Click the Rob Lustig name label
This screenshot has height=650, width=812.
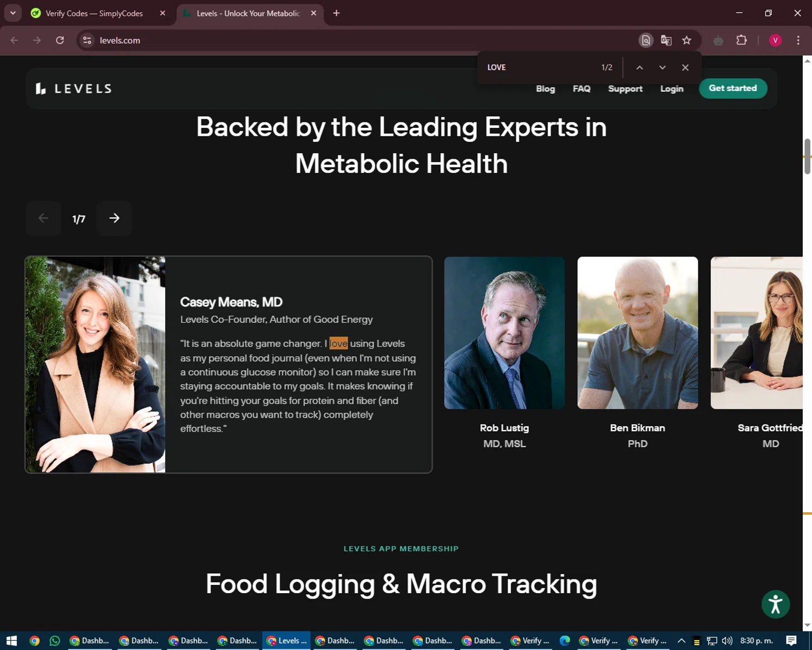pos(505,428)
